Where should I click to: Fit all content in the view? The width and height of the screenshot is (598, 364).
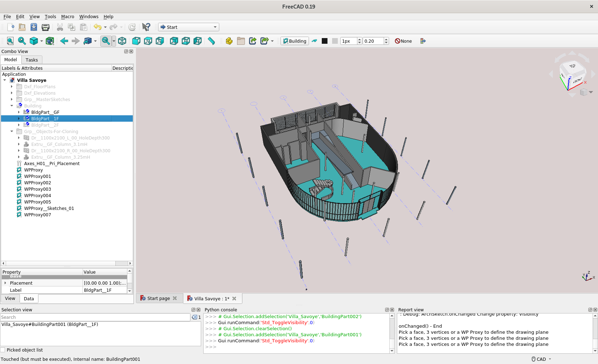click(10, 41)
